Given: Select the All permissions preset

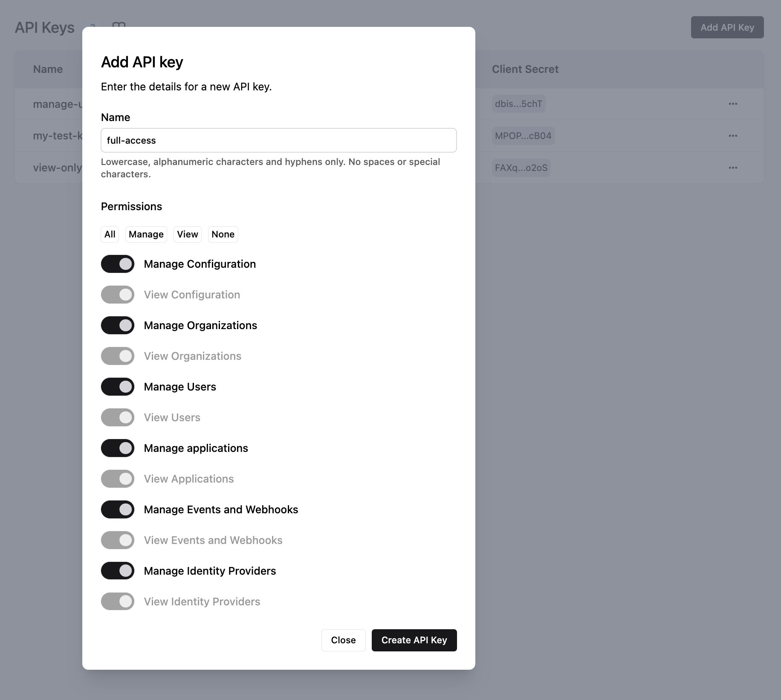Looking at the screenshot, I should [110, 234].
